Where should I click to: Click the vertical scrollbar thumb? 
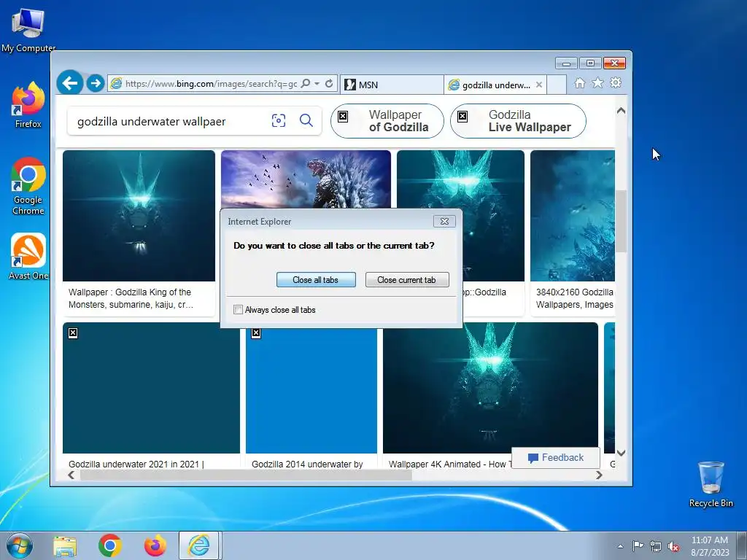[x=621, y=221]
